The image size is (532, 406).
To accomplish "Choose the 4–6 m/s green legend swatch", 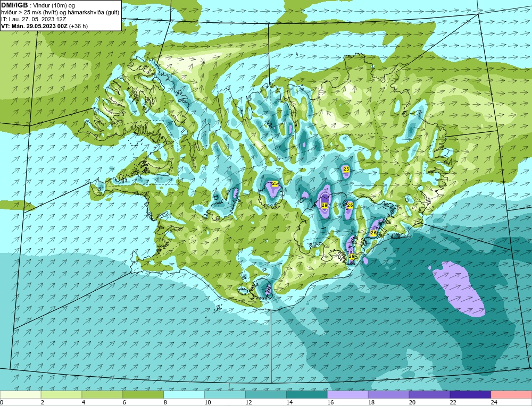I will (x=102, y=395).
